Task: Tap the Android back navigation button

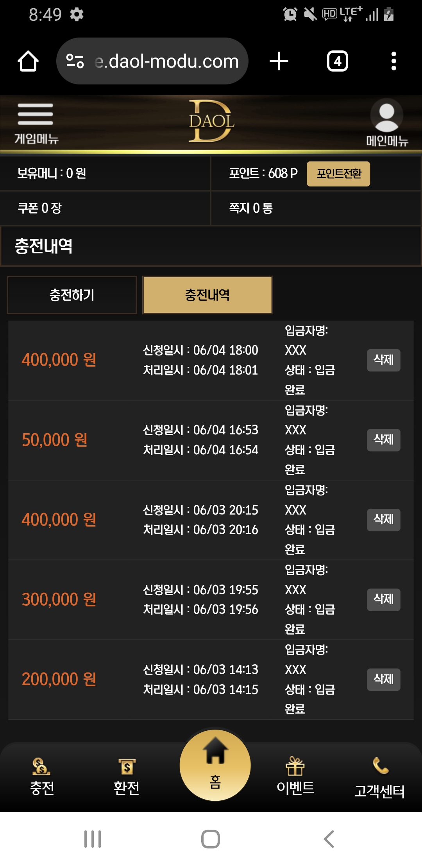Action: 329,839
